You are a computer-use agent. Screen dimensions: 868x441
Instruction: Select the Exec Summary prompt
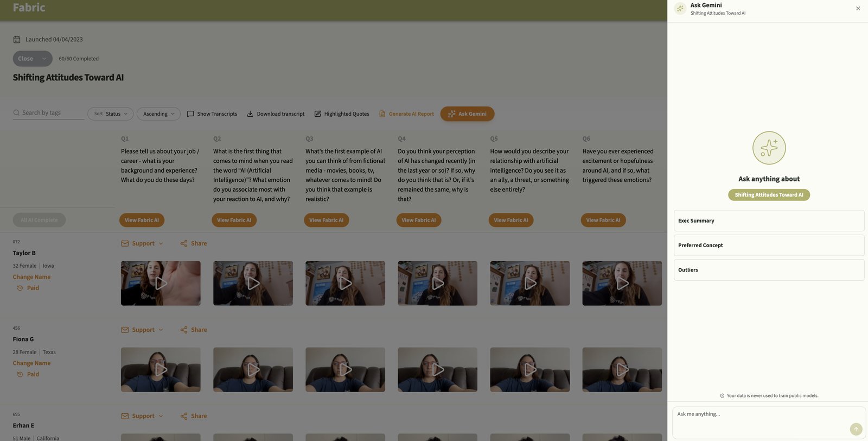pos(769,221)
